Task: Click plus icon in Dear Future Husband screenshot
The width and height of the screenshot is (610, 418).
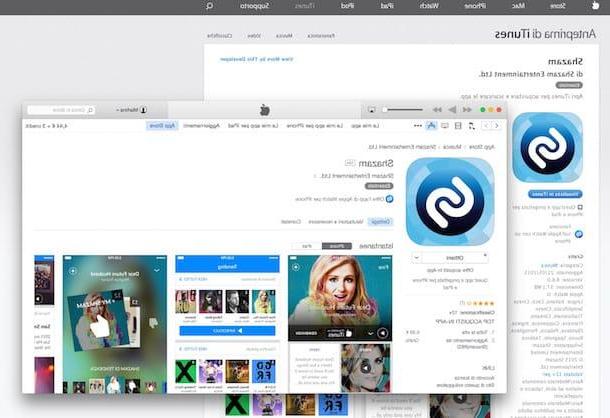Action: pyautogui.click(x=73, y=270)
